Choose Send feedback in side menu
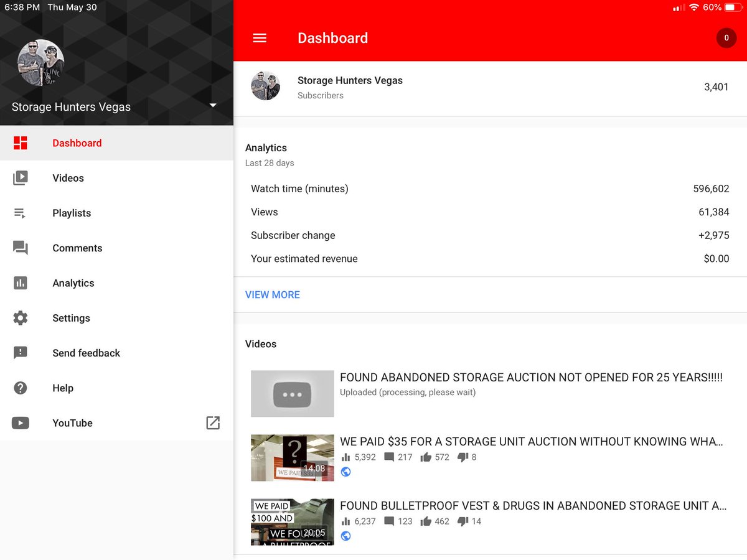 [116, 353]
